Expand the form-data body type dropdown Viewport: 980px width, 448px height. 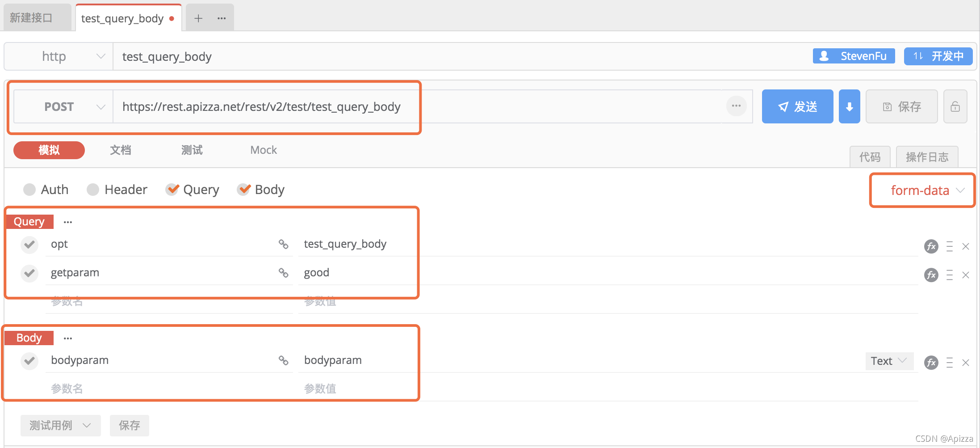pyautogui.click(x=922, y=190)
